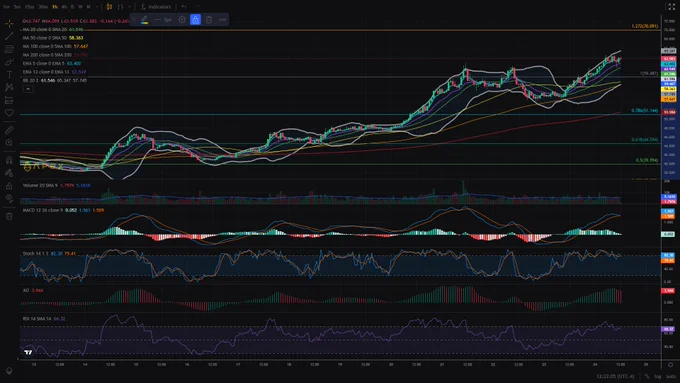Screen dimensions: 680x383
Task: Select the 1h timeframe
Action: tap(55, 7)
